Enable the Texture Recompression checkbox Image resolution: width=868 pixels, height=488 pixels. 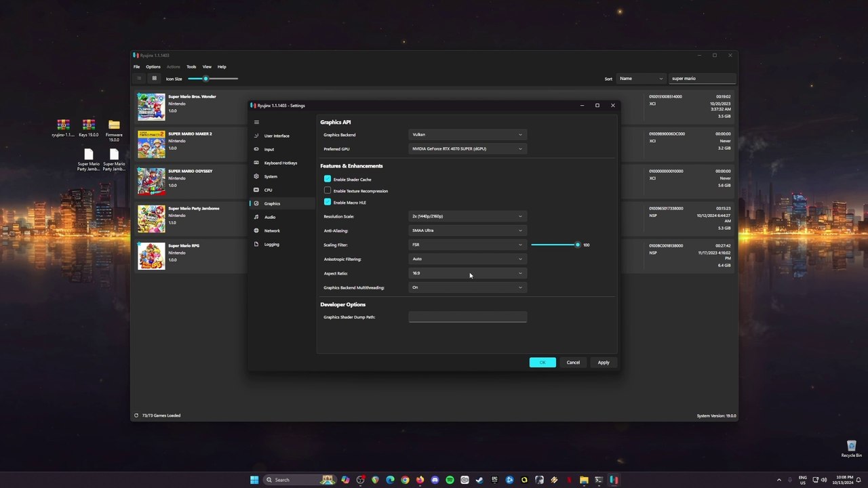328,190
